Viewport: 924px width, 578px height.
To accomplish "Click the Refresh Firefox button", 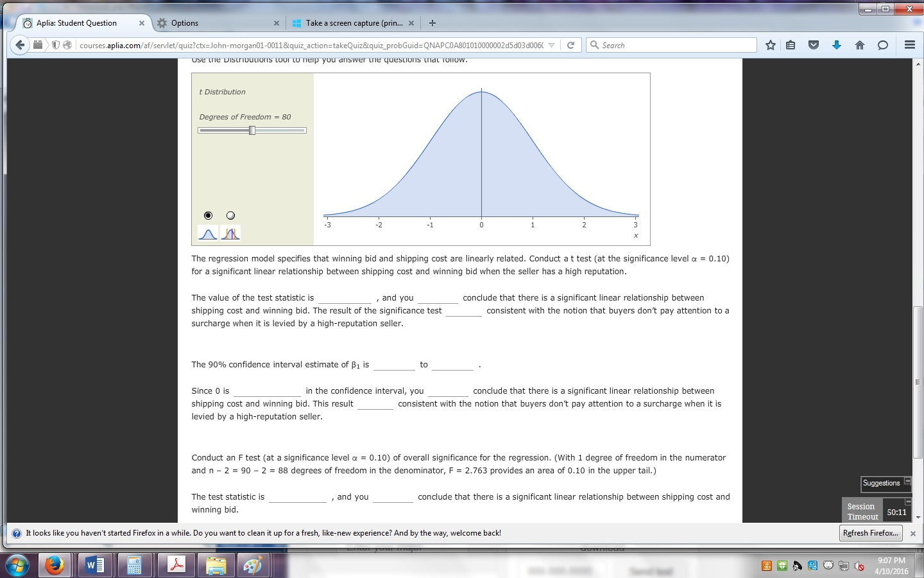I will point(870,532).
